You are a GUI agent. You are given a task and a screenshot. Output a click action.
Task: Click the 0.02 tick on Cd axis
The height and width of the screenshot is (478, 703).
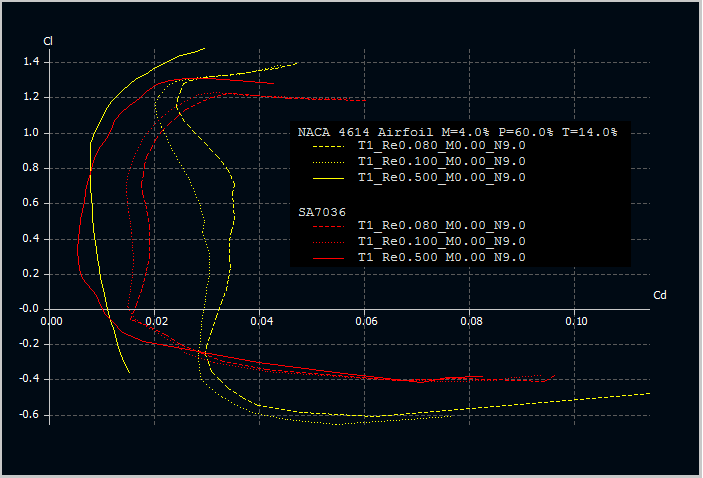click(156, 322)
